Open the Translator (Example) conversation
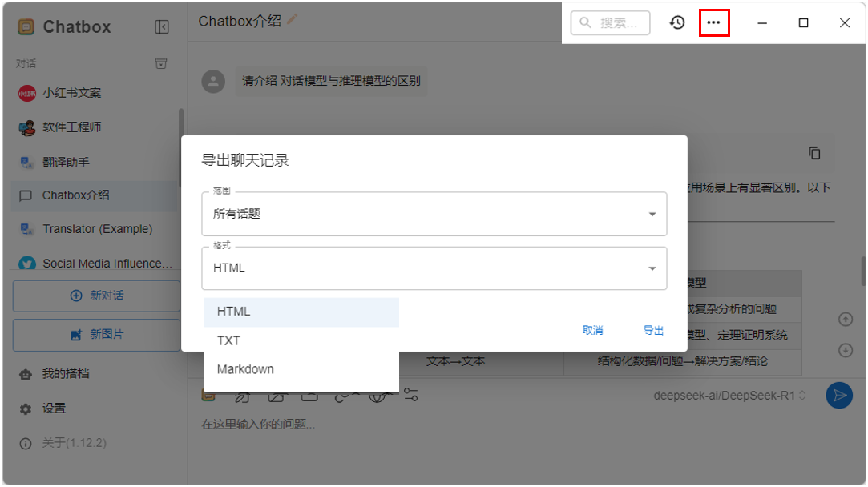 [94, 229]
